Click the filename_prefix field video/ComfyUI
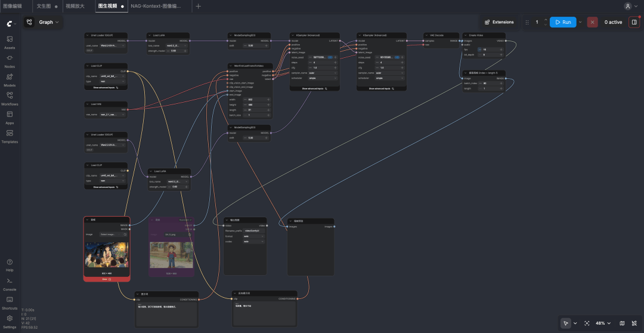This screenshot has width=644, height=333. tap(254, 231)
